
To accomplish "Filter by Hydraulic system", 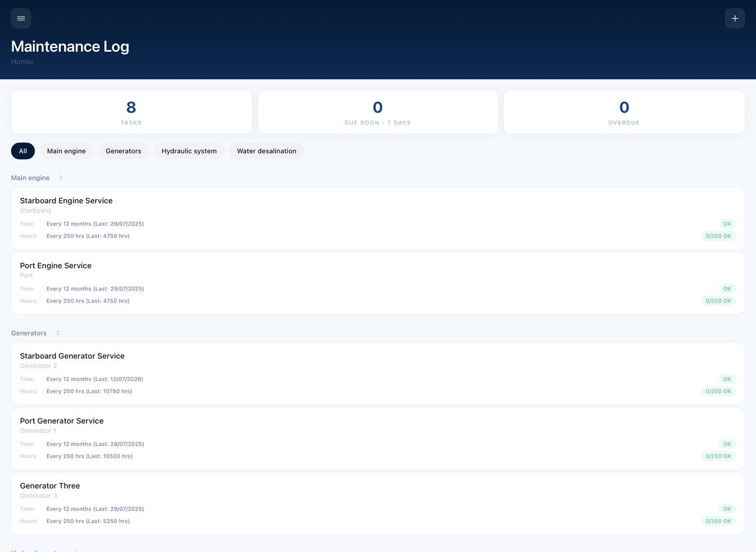I will coord(189,151).
